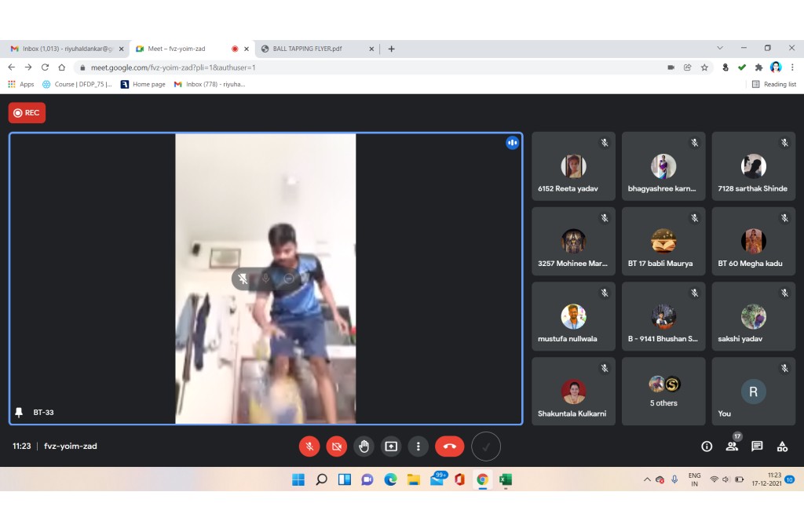Click the BT 60 Megha kadu tile
This screenshot has height=532, width=804.
pyautogui.click(x=753, y=242)
